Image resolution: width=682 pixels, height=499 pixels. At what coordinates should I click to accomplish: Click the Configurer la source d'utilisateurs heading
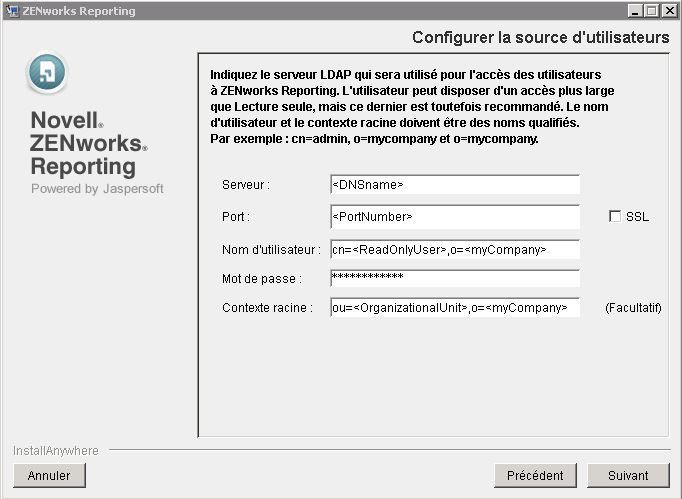(540, 38)
